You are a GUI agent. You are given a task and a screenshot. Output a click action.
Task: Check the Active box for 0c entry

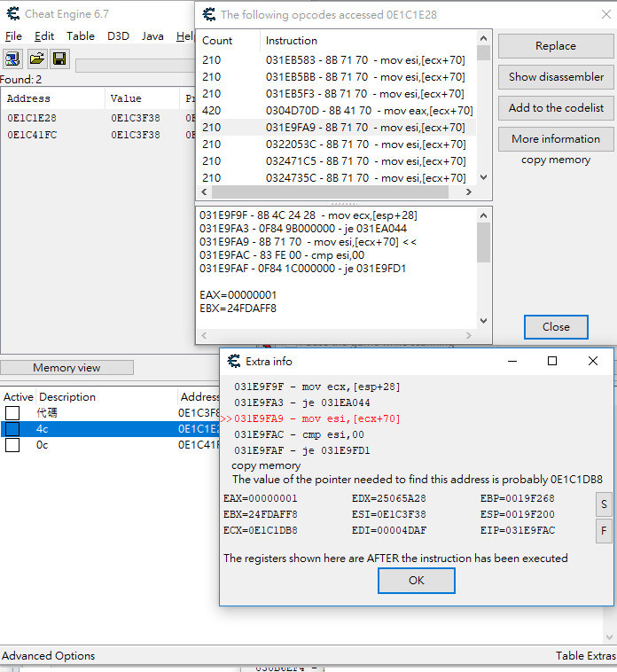(12, 445)
